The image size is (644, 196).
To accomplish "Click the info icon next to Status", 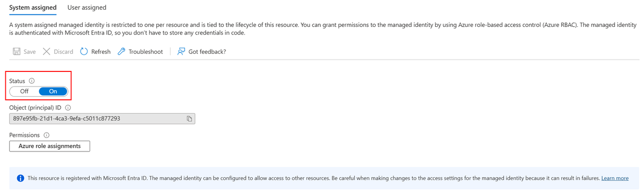I will (x=31, y=81).
